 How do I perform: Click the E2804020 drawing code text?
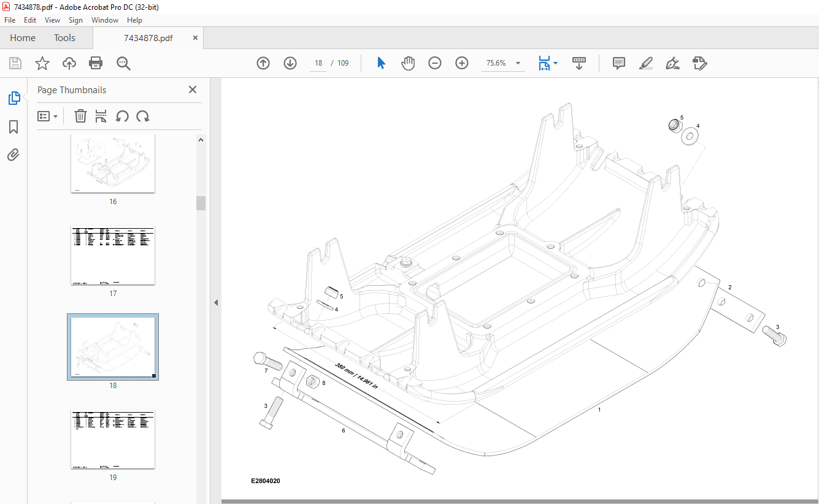click(x=266, y=481)
